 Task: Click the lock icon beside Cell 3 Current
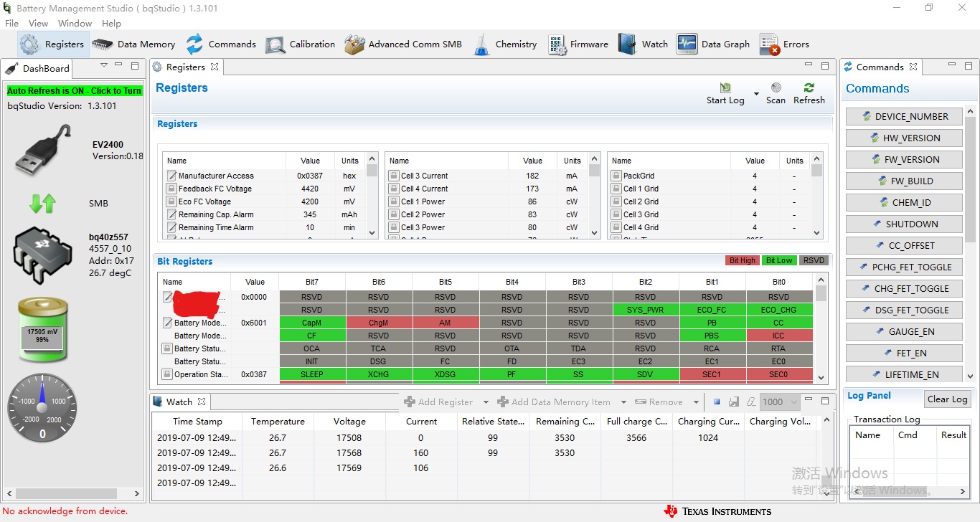click(x=394, y=176)
